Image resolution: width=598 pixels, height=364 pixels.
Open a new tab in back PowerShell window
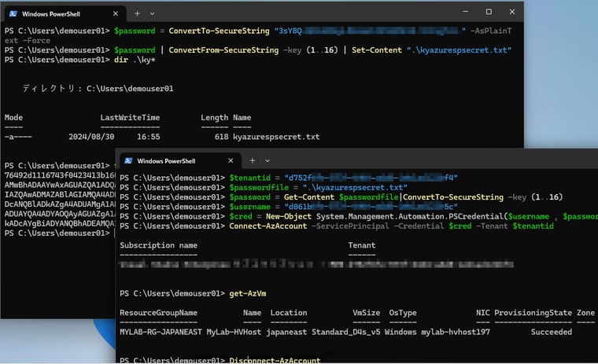click(x=137, y=13)
